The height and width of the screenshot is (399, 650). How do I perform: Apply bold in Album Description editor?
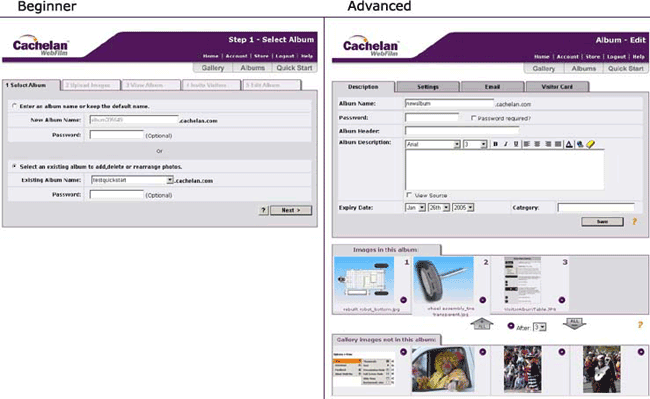coord(495,144)
